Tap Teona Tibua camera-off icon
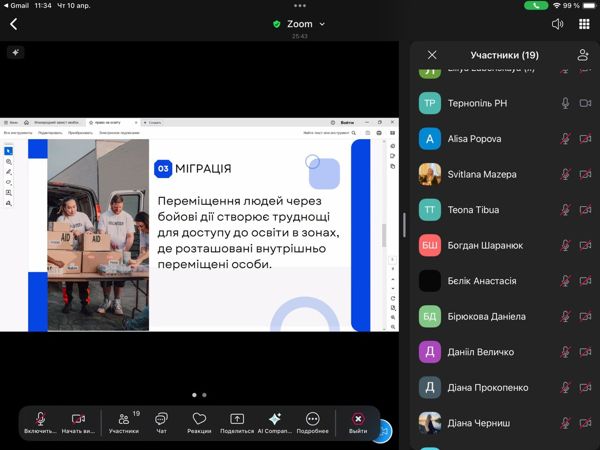The image size is (600, 450). [x=585, y=210]
